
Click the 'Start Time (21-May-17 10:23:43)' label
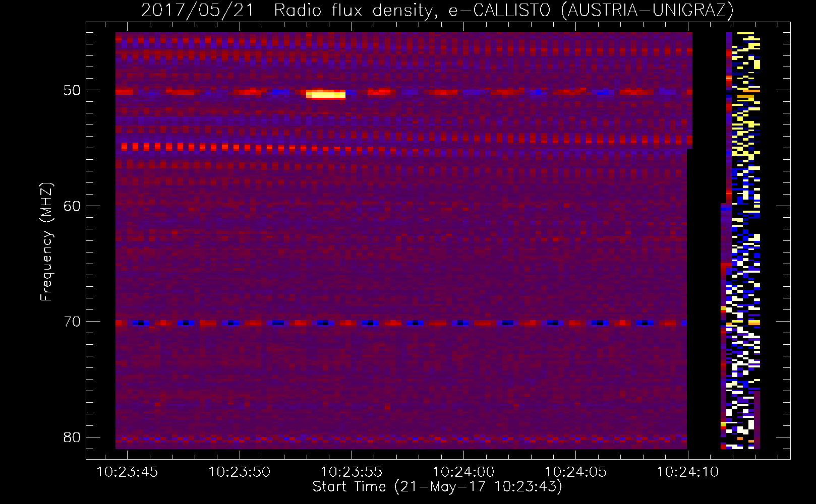437,487
